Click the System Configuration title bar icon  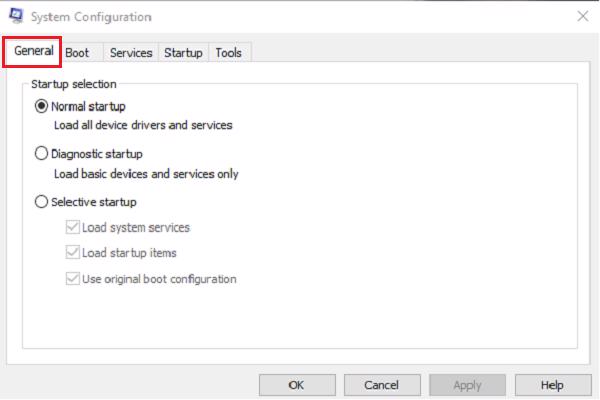tap(16, 17)
